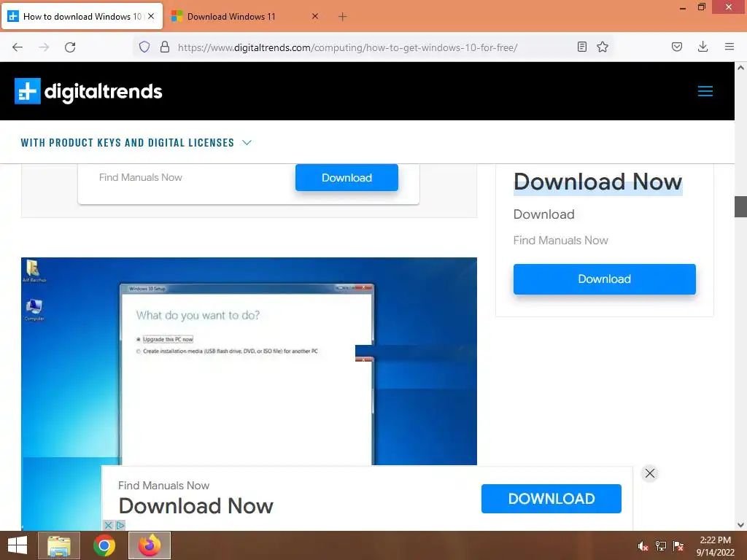
Task: Click the Download Now text in bottom banner
Action: pos(196,506)
